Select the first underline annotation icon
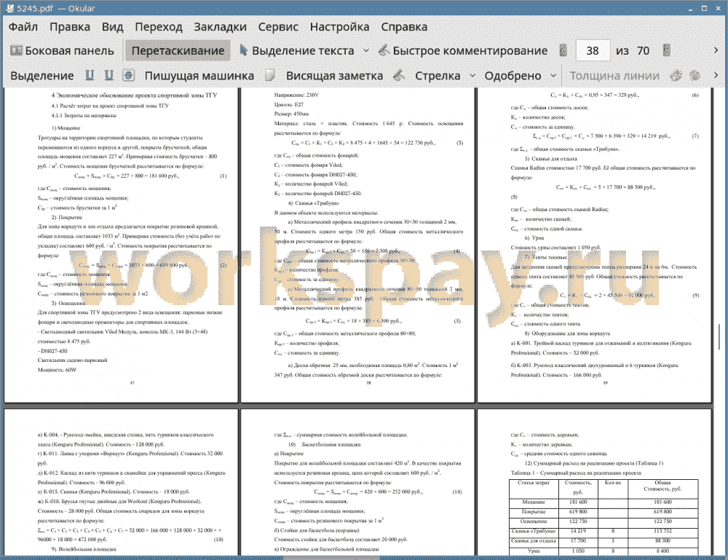The width and height of the screenshot is (728, 560). pos(90,75)
